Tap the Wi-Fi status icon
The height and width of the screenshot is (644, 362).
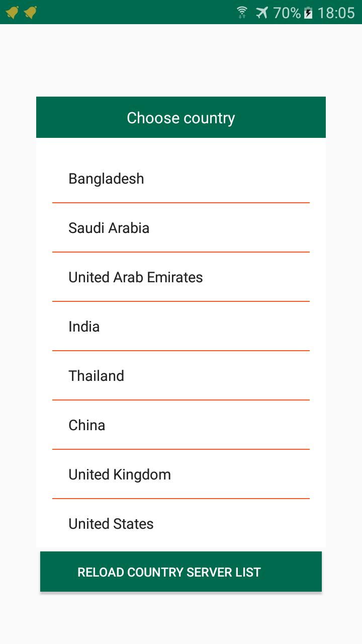tap(242, 13)
